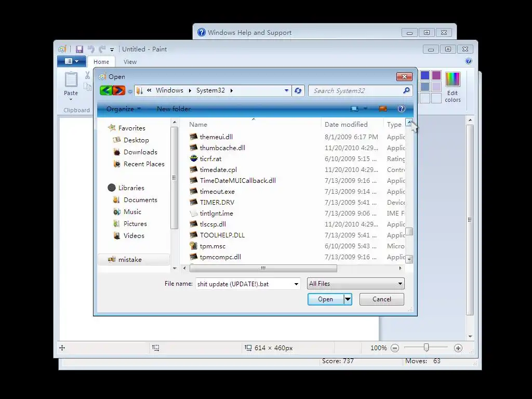Click the Undo icon in Paint title bar
This screenshot has width=532, height=399.
(x=91, y=49)
